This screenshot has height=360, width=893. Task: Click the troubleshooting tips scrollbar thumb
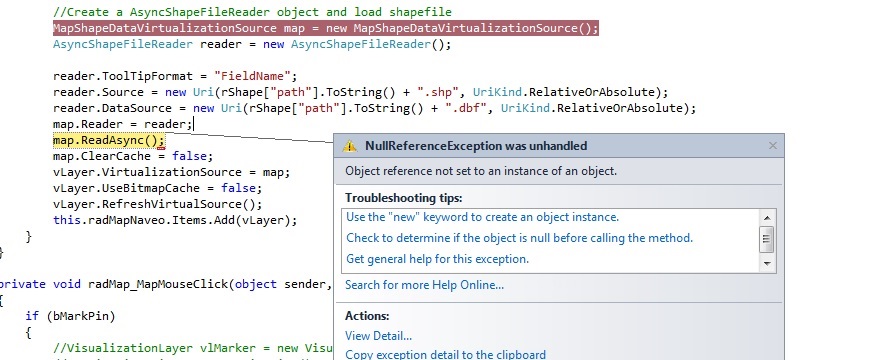click(x=767, y=239)
